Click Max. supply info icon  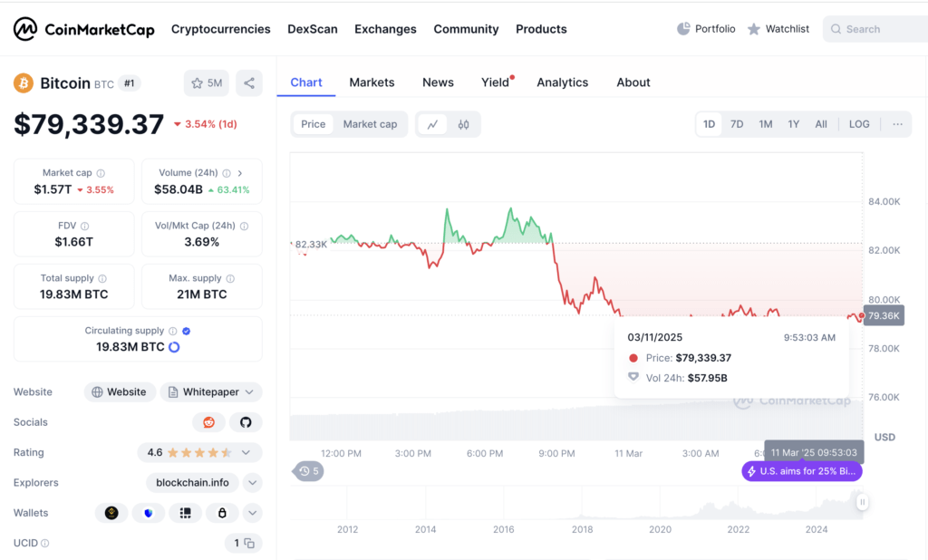pos(230,278)
